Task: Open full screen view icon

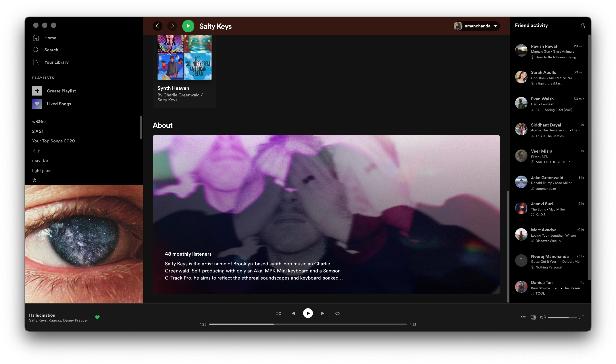Action: pos(581,317)
